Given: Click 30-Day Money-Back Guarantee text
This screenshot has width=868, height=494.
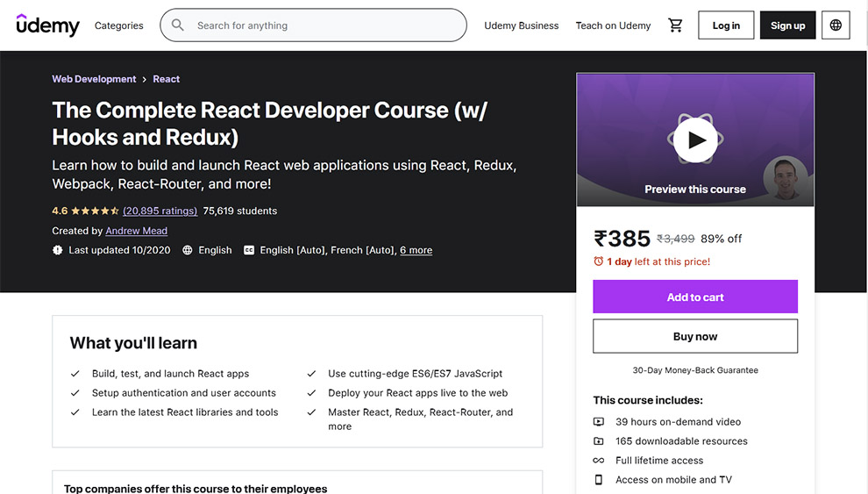Looking at the screenshot, I should point(695,370).
